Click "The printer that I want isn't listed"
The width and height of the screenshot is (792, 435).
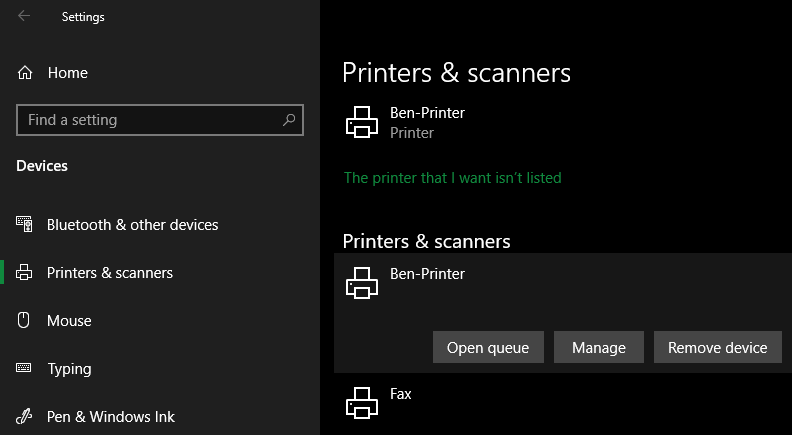pyautogui.click(x=453, y=178)
